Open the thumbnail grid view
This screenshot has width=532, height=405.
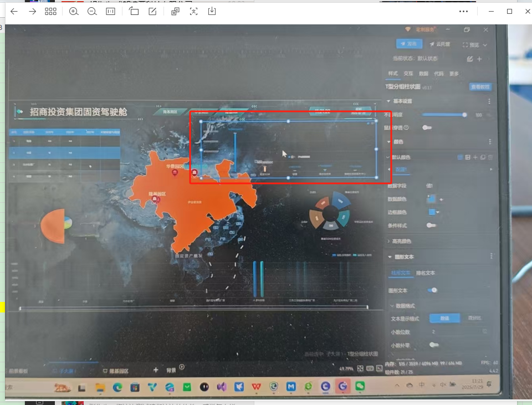(50, 12)
